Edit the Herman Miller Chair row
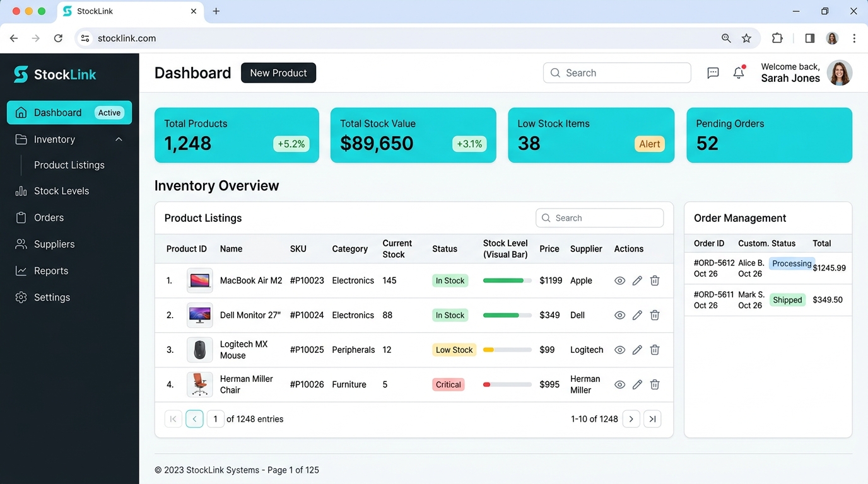The width and height of the screenshot is (868, 484). pos(637,384)
